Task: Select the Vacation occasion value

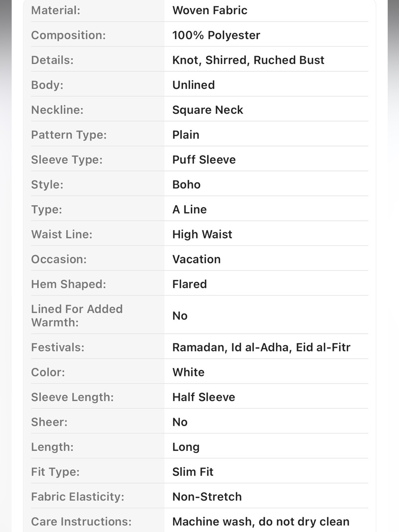Action: (x=196, y=259)
